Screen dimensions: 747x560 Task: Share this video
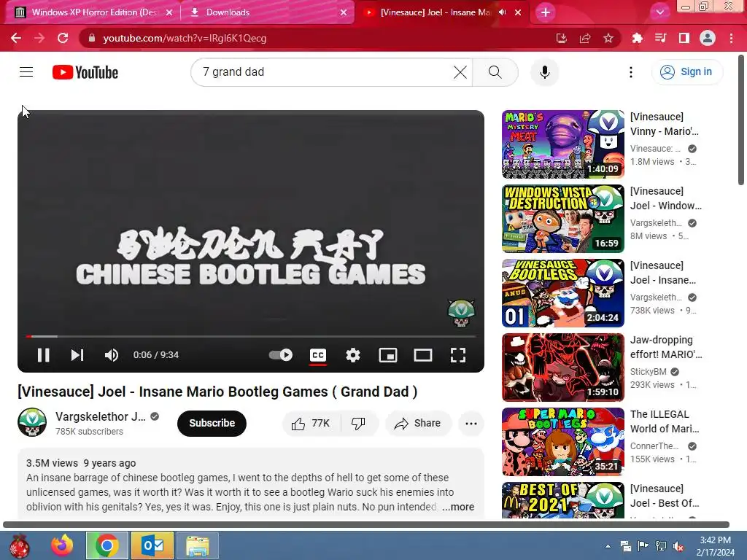point(418,424)
